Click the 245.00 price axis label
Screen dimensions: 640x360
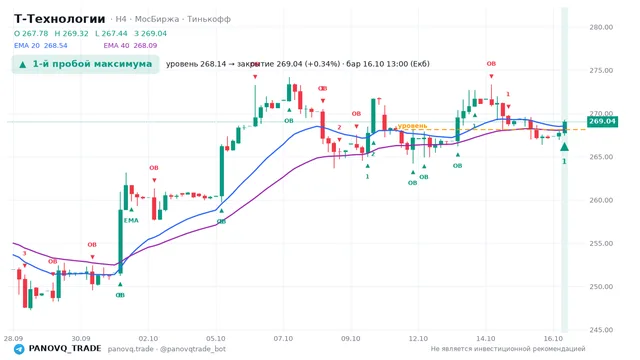(601, 330)
